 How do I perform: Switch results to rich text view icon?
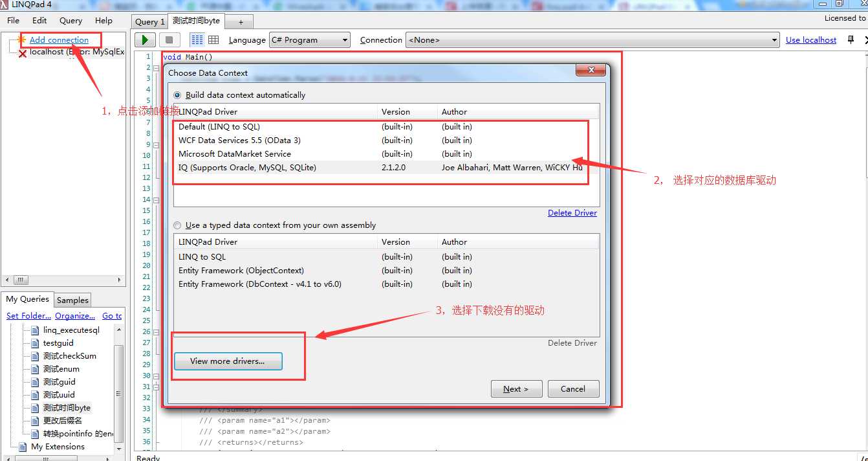(197, 40)
